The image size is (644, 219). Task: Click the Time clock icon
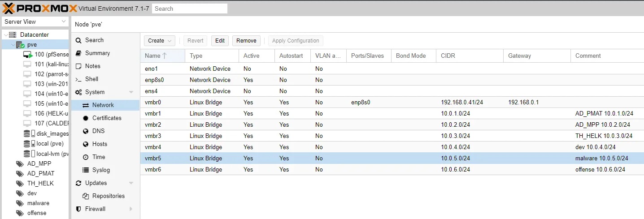(x=86, y=157)
